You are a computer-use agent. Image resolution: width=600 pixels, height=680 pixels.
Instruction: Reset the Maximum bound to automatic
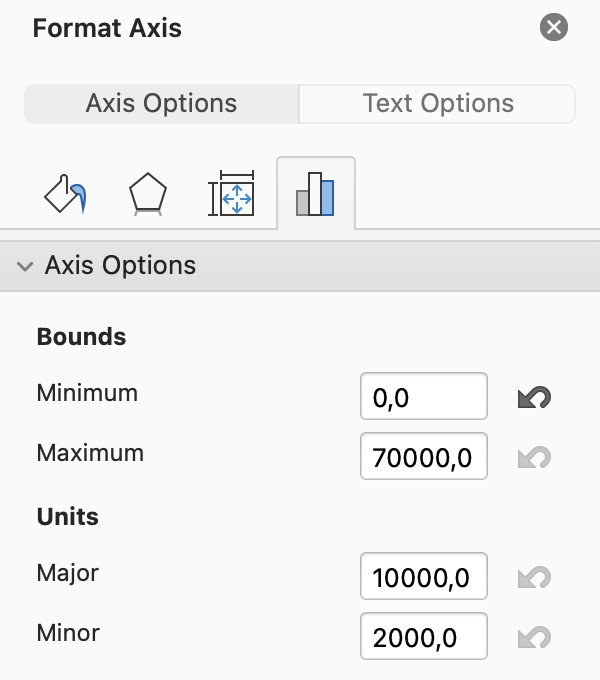(535, 458)
